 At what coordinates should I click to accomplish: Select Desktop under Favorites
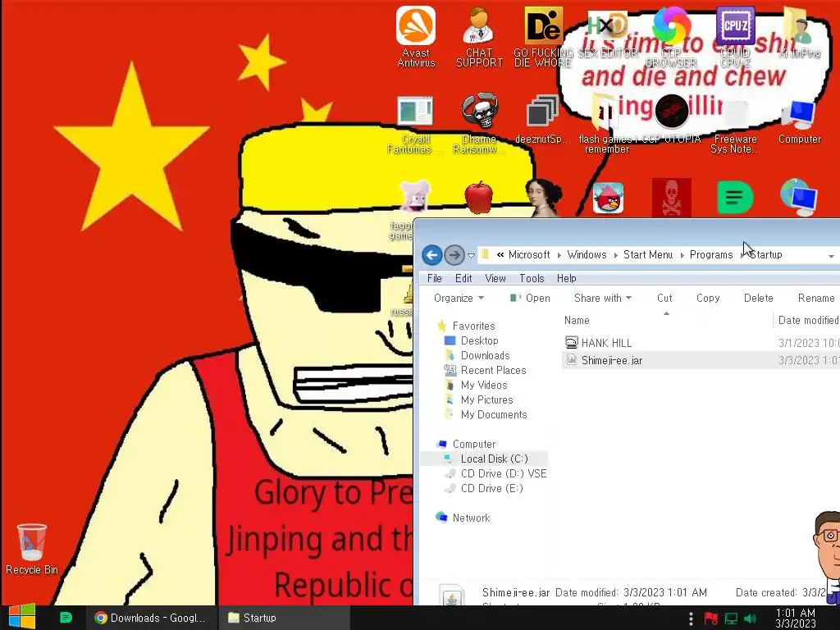click(479, 340)
